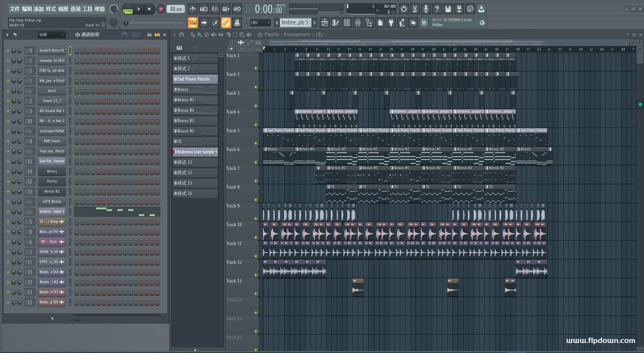Viewport: 644px width, 353px height.
Task: Select the playlist mute tool
Action: click(214, 35)
